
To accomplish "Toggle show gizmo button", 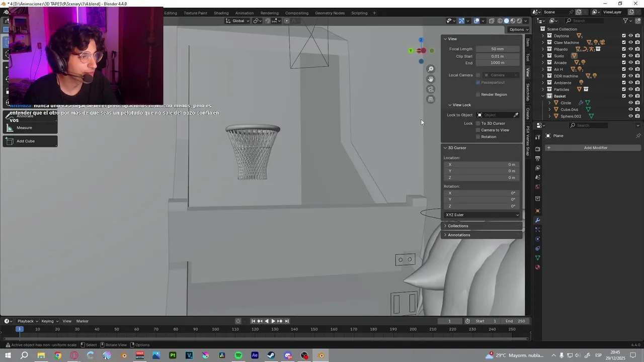I will click(x=461, y=21).
